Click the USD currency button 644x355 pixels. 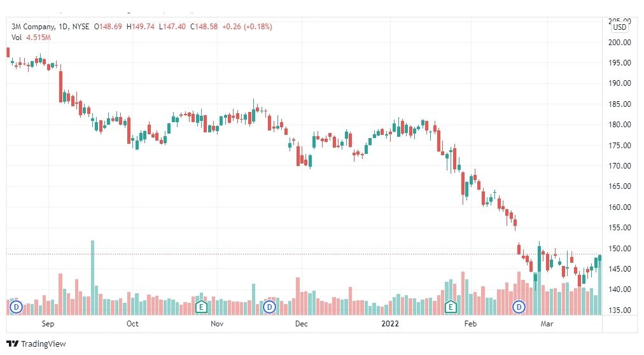620,27
